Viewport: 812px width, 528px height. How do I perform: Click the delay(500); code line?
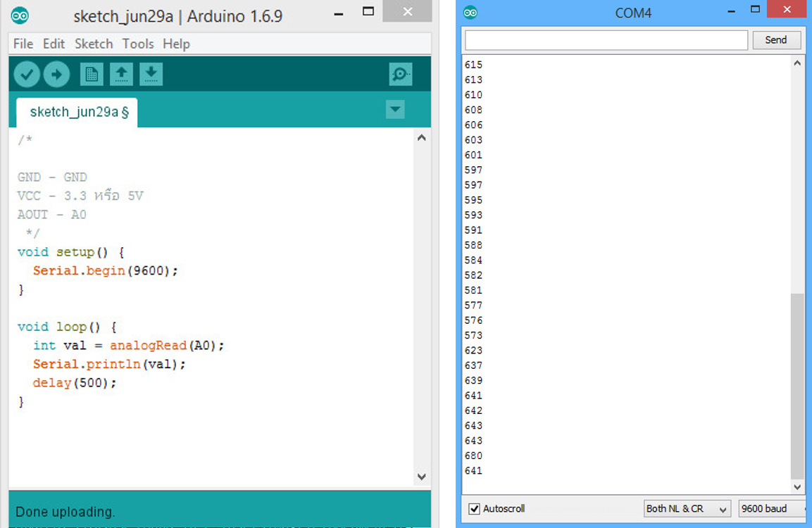(x=75, y=383)
